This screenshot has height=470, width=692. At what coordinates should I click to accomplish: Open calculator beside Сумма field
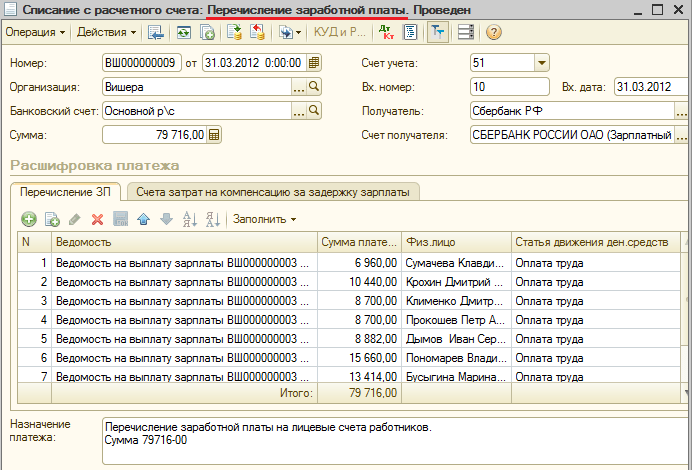[214, 135]
